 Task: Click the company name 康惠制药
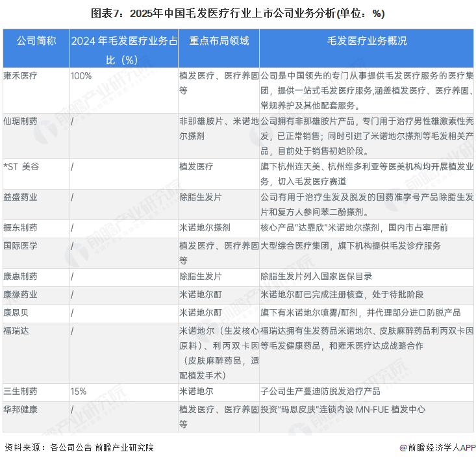tap(20, 276)
